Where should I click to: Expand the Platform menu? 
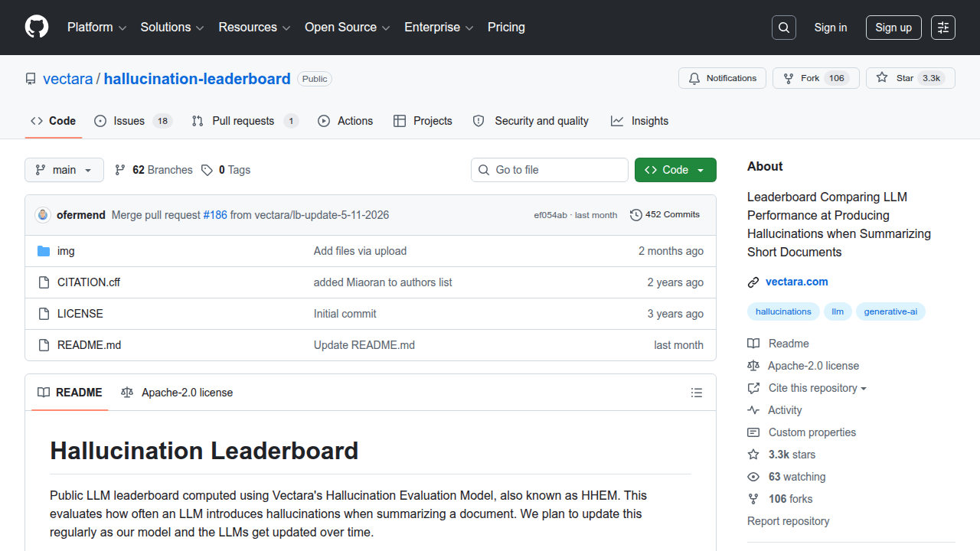tap(96, 28)
